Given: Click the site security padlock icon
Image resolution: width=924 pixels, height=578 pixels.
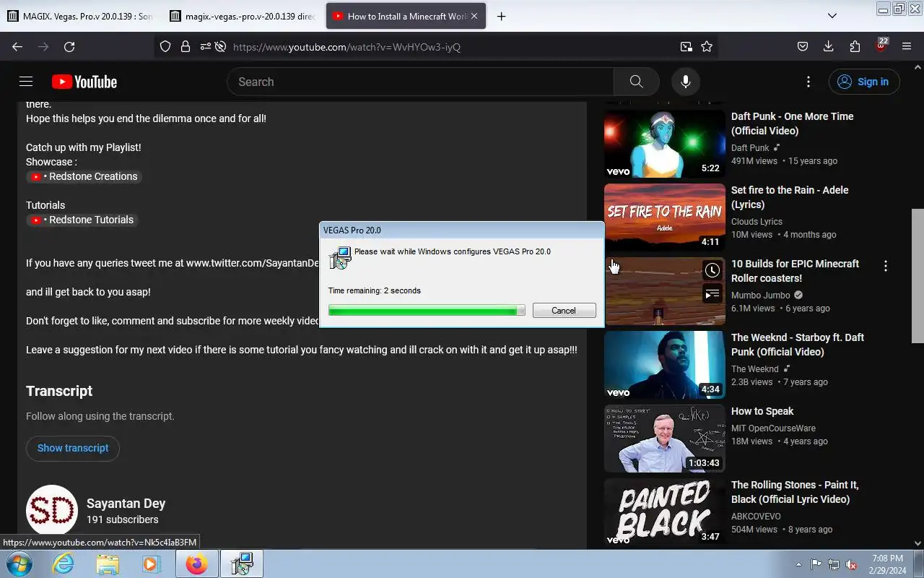Looking at the screenshot, I should (186, 46).
